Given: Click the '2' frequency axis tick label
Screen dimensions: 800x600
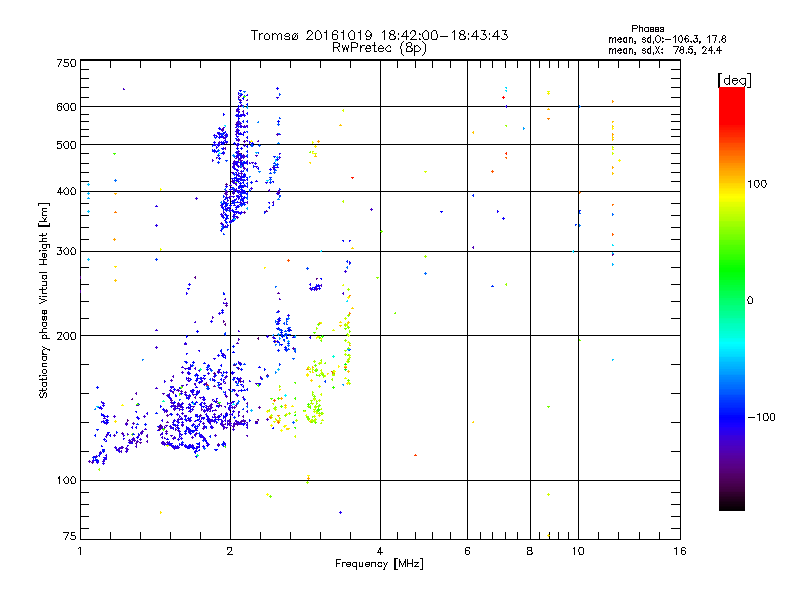Looking at the screenshot, I should point(230,551).
